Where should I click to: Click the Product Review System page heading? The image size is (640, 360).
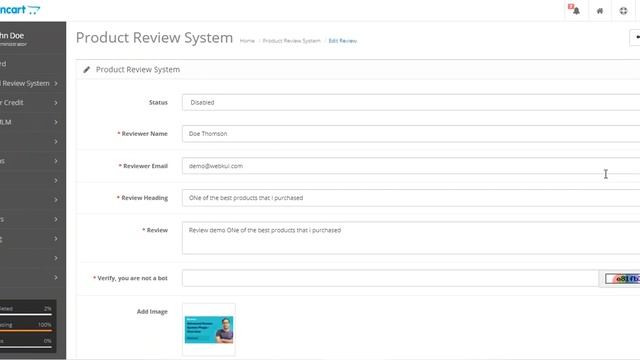pos(154,38)
